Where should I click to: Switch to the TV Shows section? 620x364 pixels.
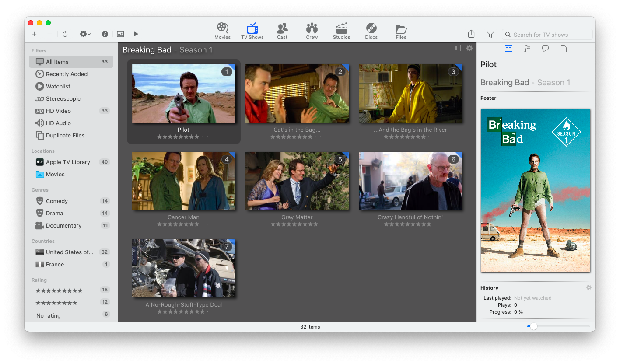click(252, 31)
